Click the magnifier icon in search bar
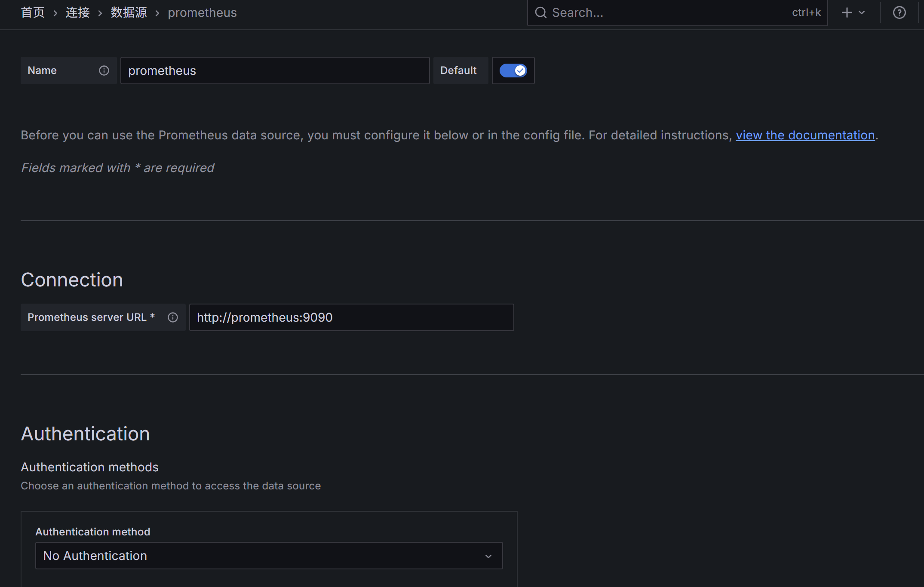The image size is (924, 587). coord(540,12)
